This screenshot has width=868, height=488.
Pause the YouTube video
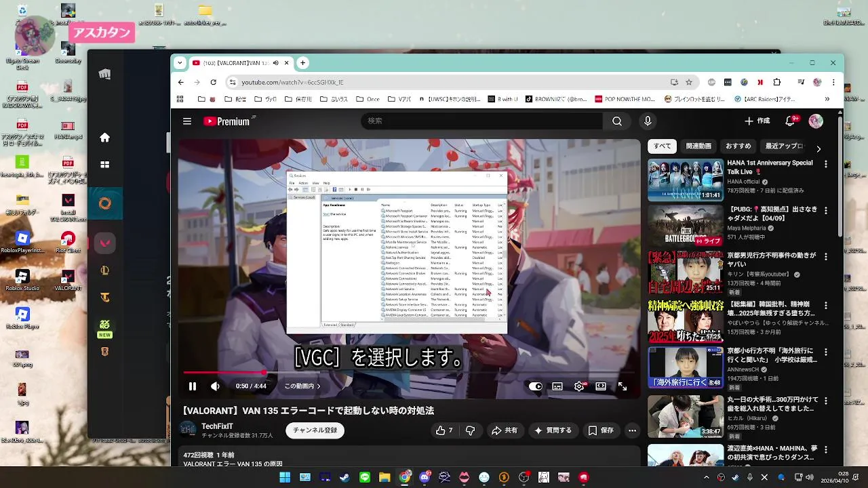point(193,386)
